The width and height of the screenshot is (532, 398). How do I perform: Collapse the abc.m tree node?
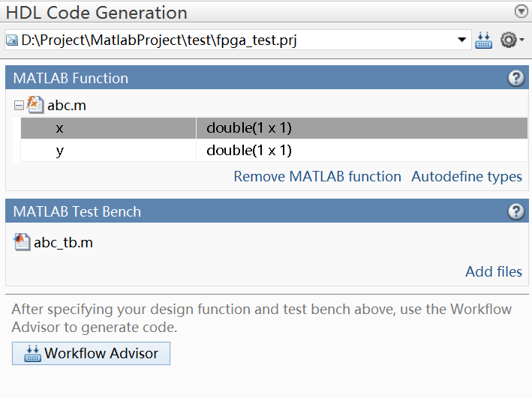19,106
